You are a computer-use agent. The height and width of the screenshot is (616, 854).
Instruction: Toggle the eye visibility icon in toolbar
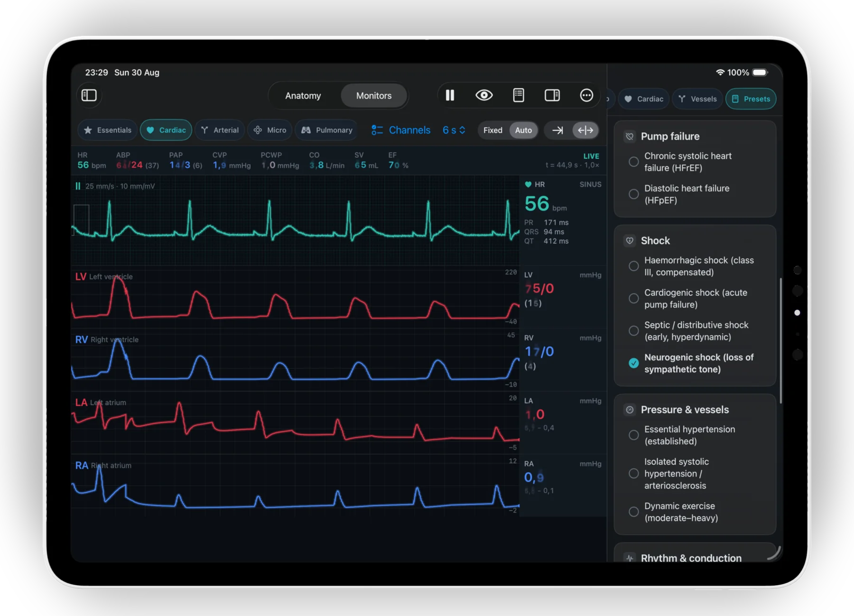pos(484,95)
